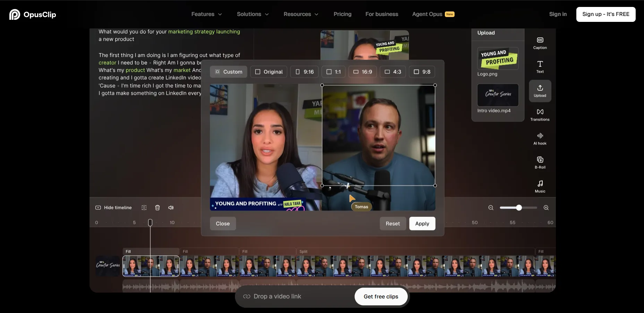This screenshot has height=313, width=644.
Task: Hide the timeline
Action: 113,208
